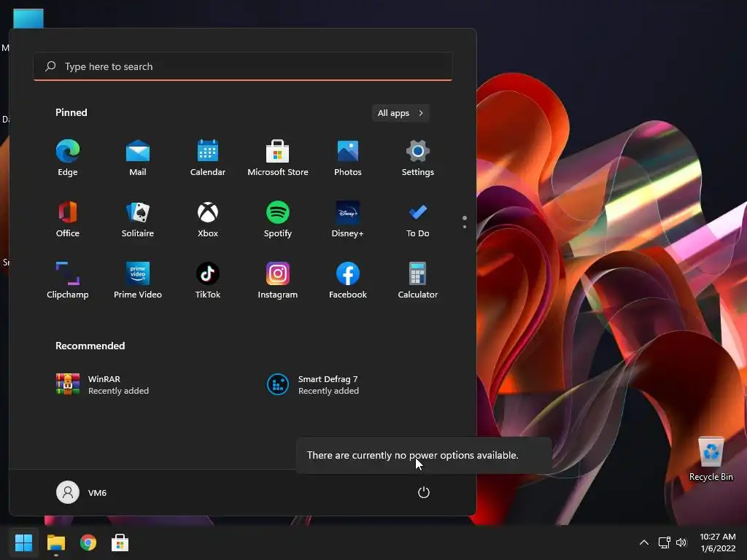Click the network icon in system tray

(664, 542)
